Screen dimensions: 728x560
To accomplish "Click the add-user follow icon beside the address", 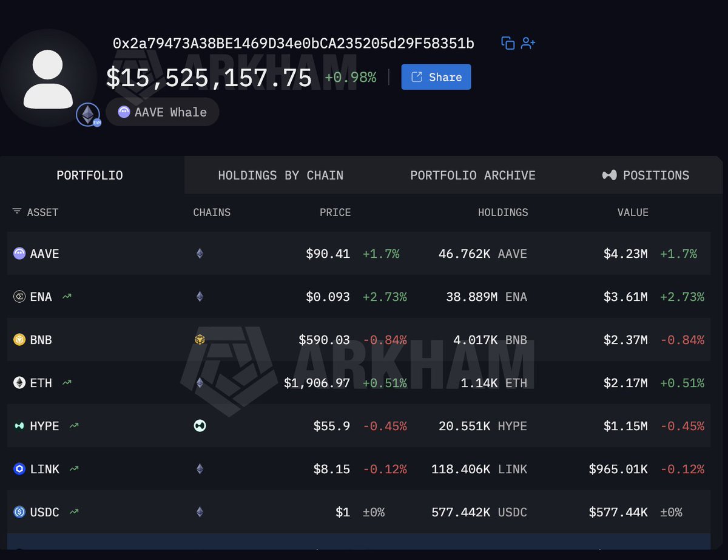I will pyautogui.click(x=528, y=43).
